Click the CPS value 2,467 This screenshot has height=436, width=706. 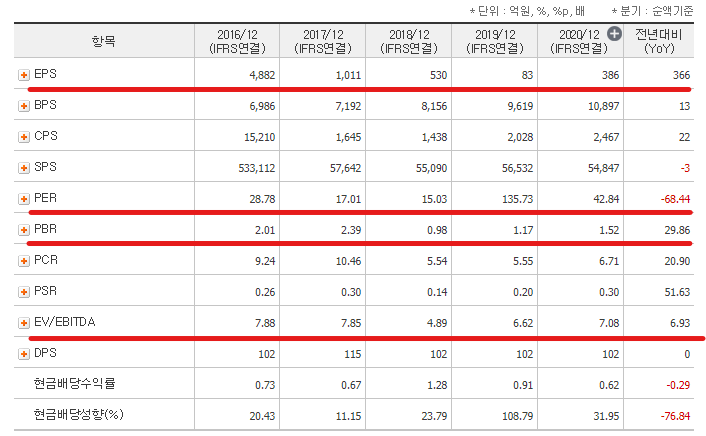(606, 137)
